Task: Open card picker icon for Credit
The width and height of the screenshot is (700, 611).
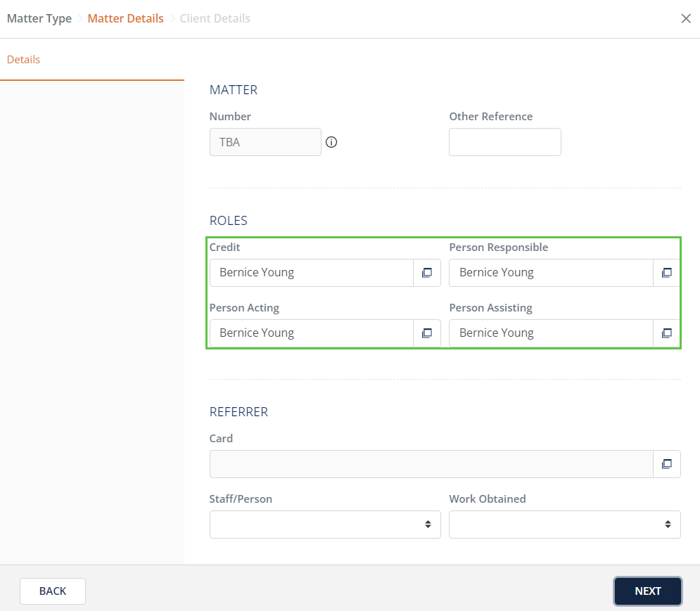Action: [426, 273]
